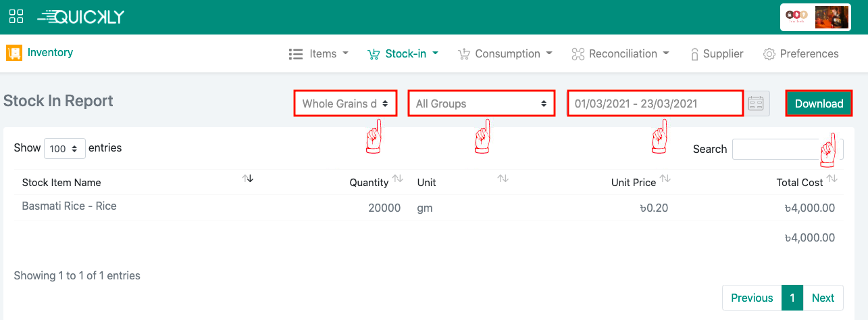Sort the Total Cost column
Viewport: 868px width, 320px height.
pyautogui.click(x=832, y=179)
